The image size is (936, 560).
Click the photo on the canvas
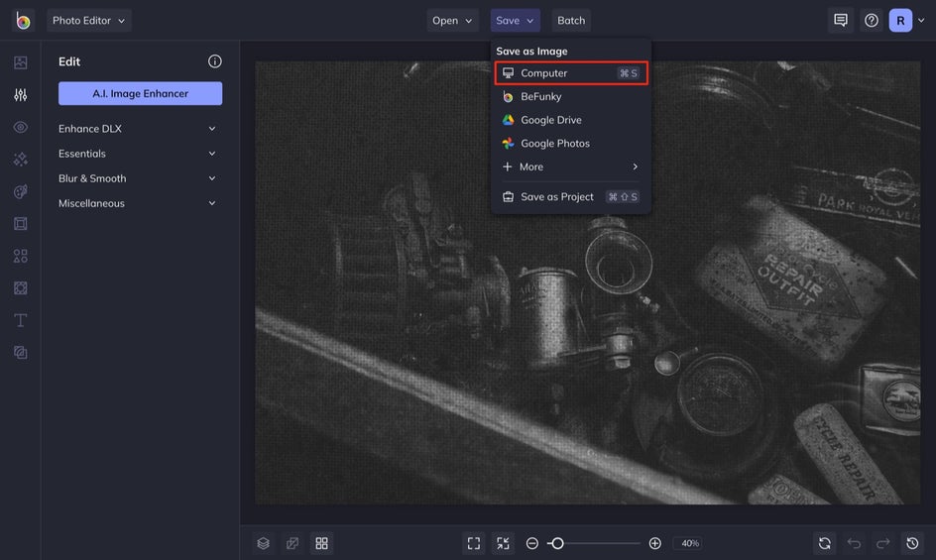coord(587,282)
